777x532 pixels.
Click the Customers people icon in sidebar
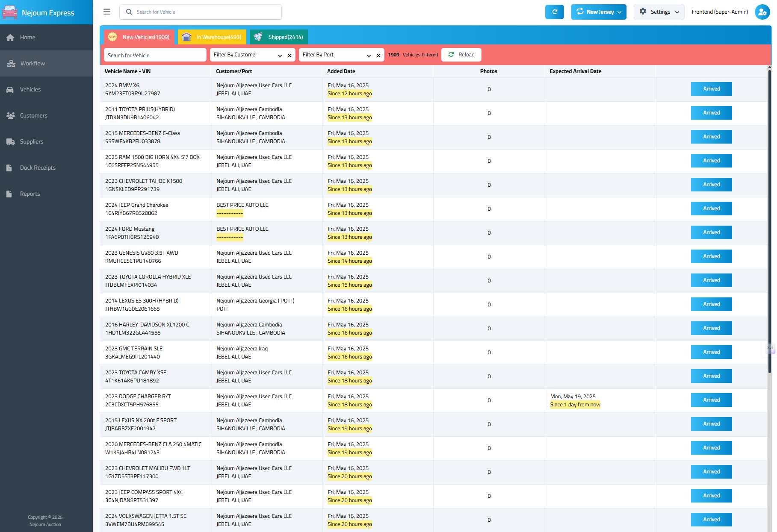11,116
